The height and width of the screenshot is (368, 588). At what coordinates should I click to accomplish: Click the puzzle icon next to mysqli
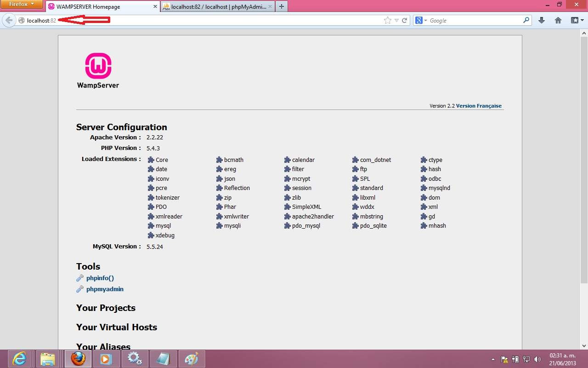pyautogui.click(x=220, y=225)
